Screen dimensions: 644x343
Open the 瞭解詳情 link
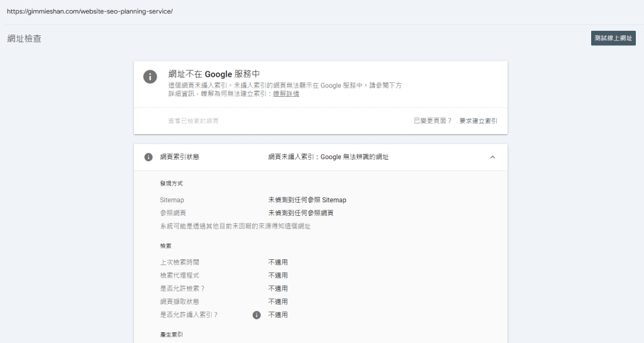(x=286, y=94)
